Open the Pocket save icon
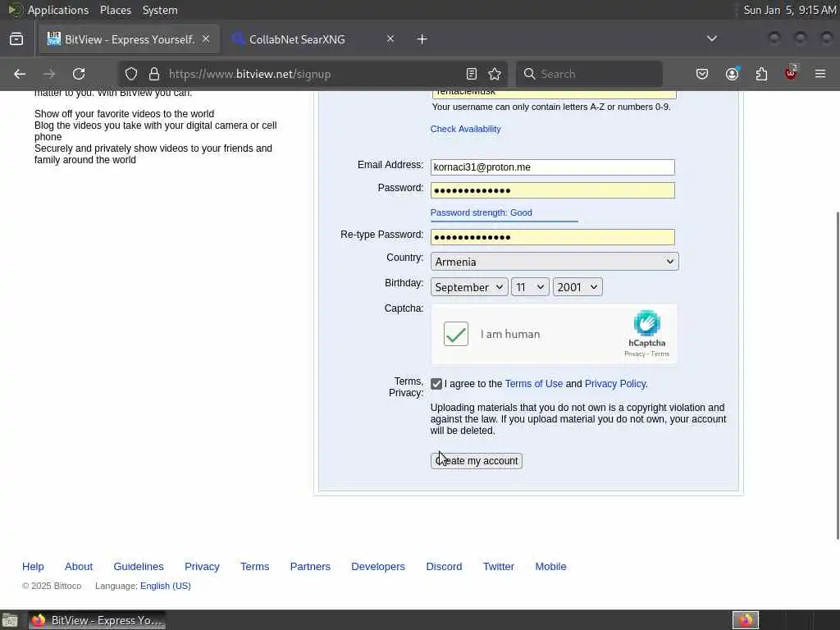The width and height of the screenshot is (840, 630). pyautogui.click(x=702, y=74)
